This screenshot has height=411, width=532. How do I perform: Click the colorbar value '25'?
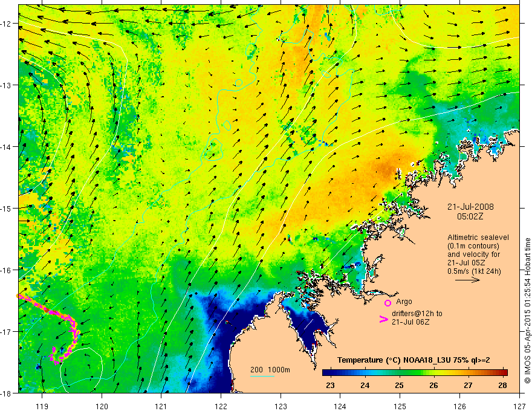coord(400,385)
